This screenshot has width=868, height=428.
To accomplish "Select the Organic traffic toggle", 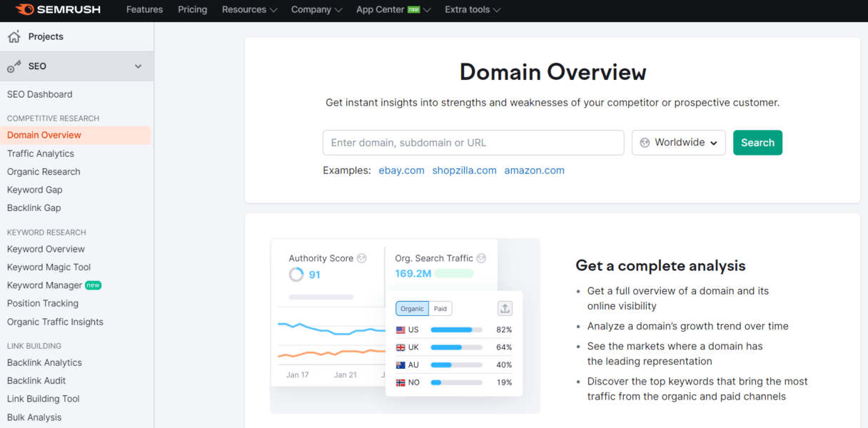I will click(x=412, y=308).
